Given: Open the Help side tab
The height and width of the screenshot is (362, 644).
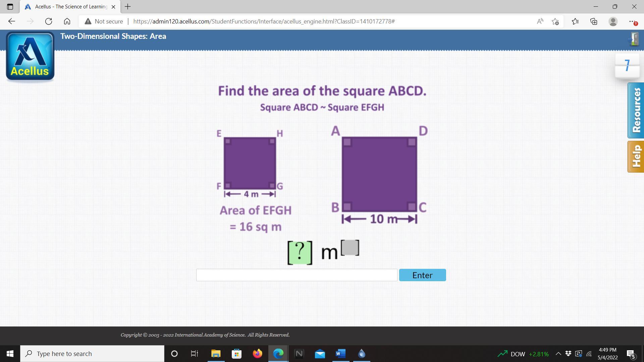Looking at the screenshot, I should coord(636,157).
